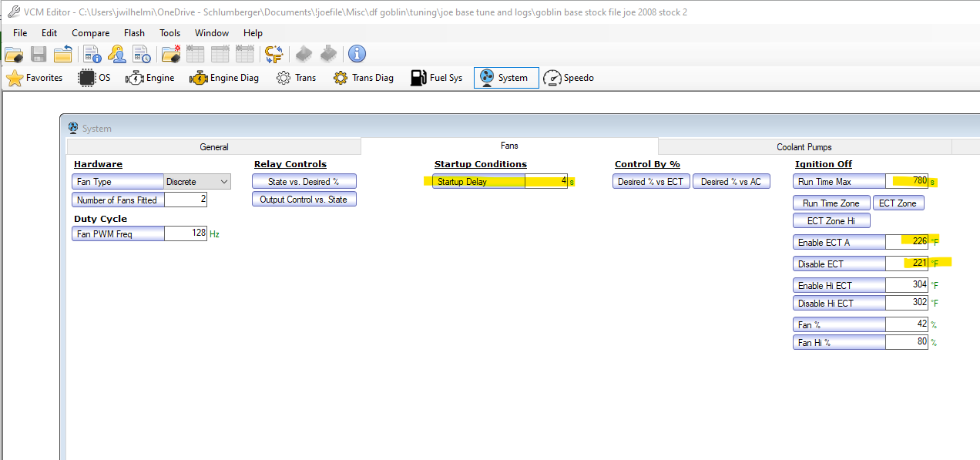
Task: Open the Window menu
Action: pyautogui.click(x=212, y=33)
